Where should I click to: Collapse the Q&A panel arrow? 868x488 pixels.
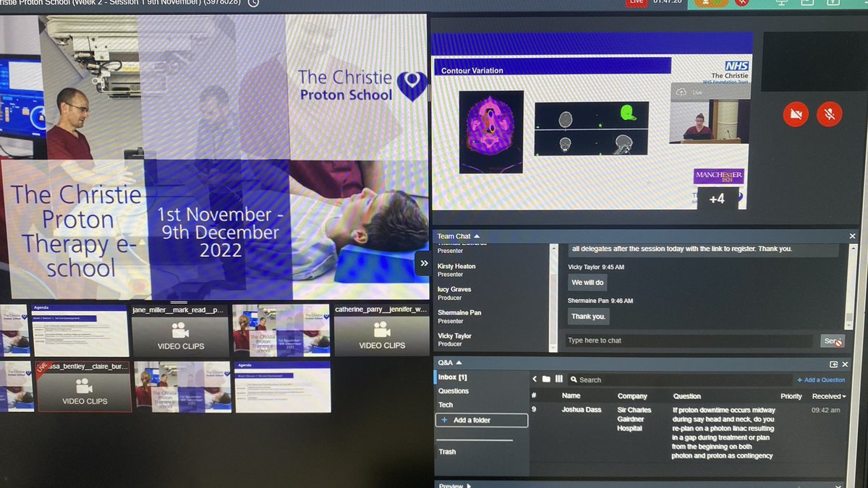(x=459, y=363)
